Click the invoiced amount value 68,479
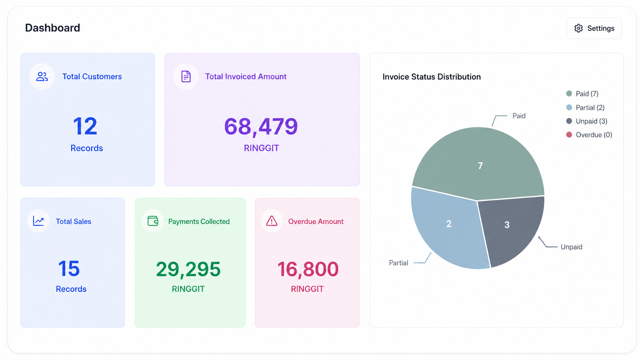Image resolution: width=644 pixels, height=362 pixels. pos(261,127)
